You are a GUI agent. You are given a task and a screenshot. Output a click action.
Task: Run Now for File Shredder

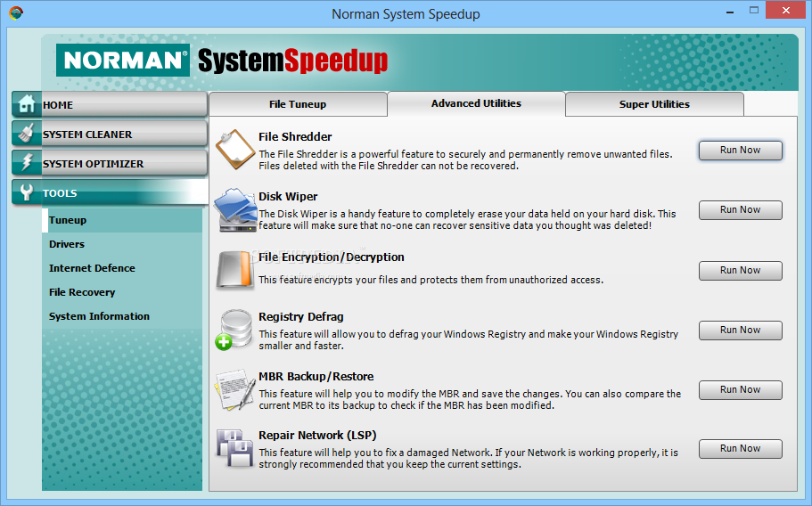740,150
